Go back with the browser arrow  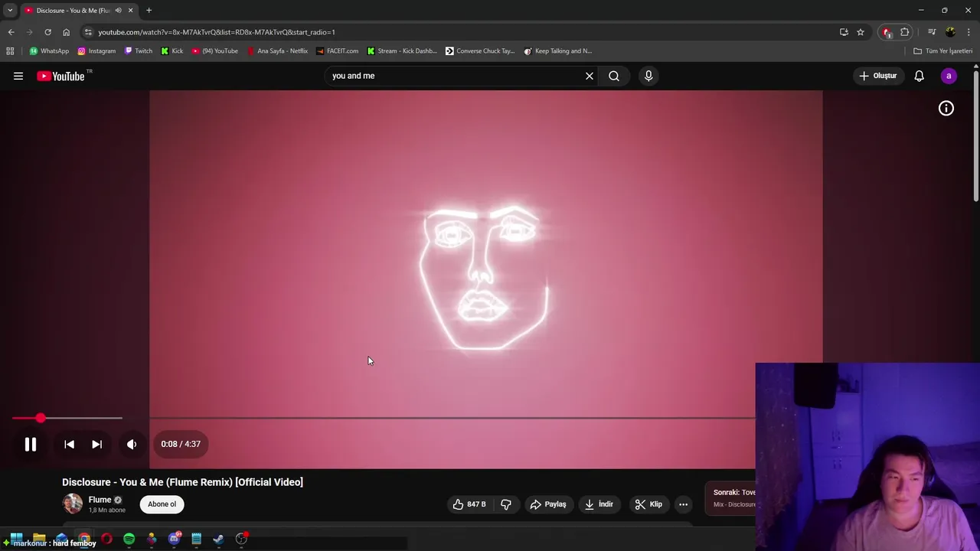click(11, 32)
